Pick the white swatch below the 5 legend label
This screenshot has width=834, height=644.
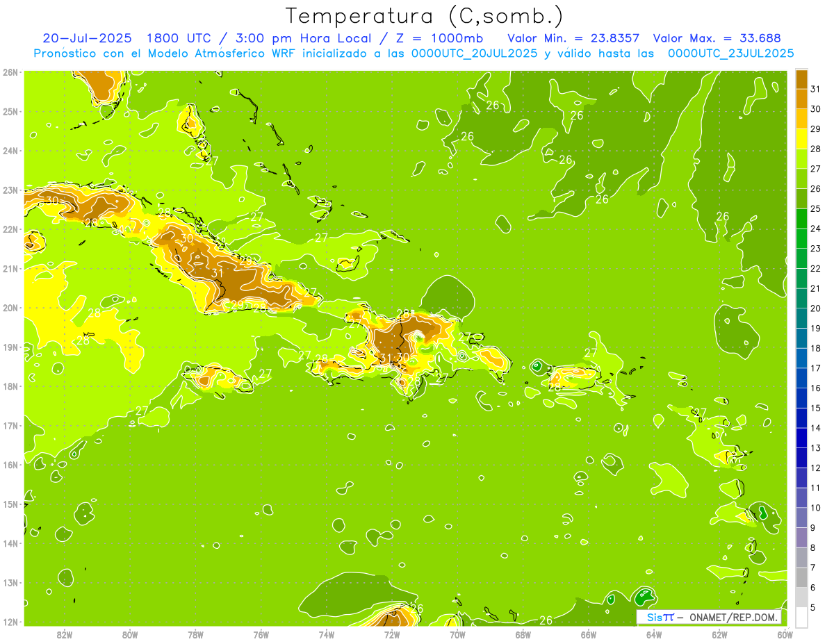(801, 617)
